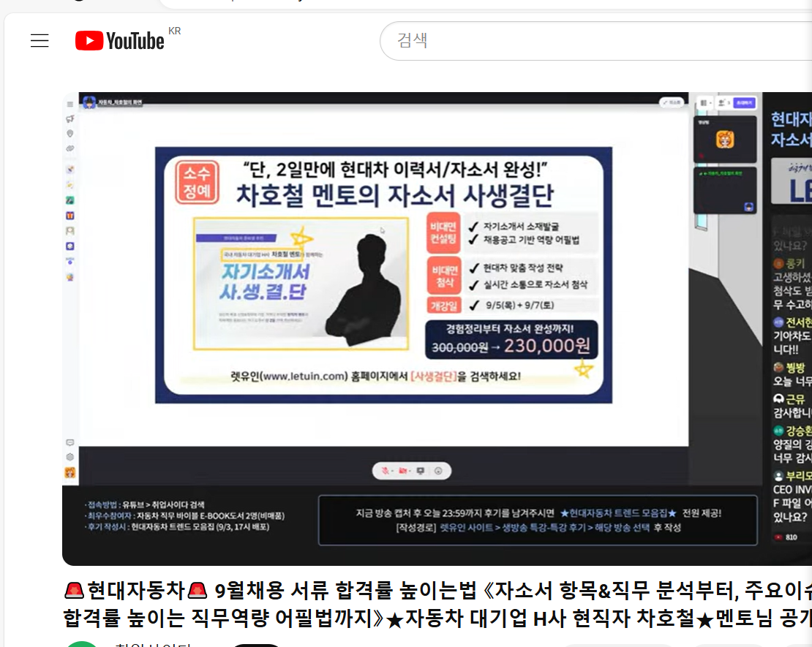Toggle muted camera in bottom meeting toolbar
Viewport: 812px width, 647px height.
[x=403, y=472]
